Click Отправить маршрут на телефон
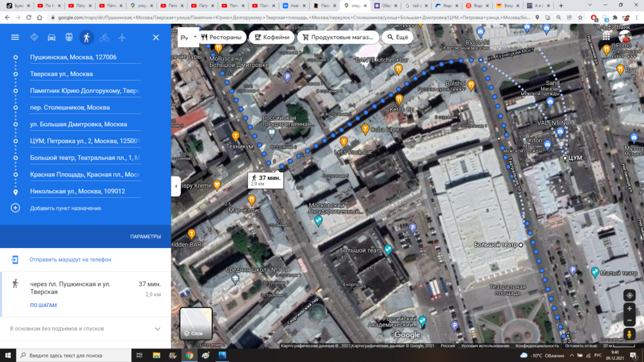This screenshot has width=644, height=362. coord(70,260)
